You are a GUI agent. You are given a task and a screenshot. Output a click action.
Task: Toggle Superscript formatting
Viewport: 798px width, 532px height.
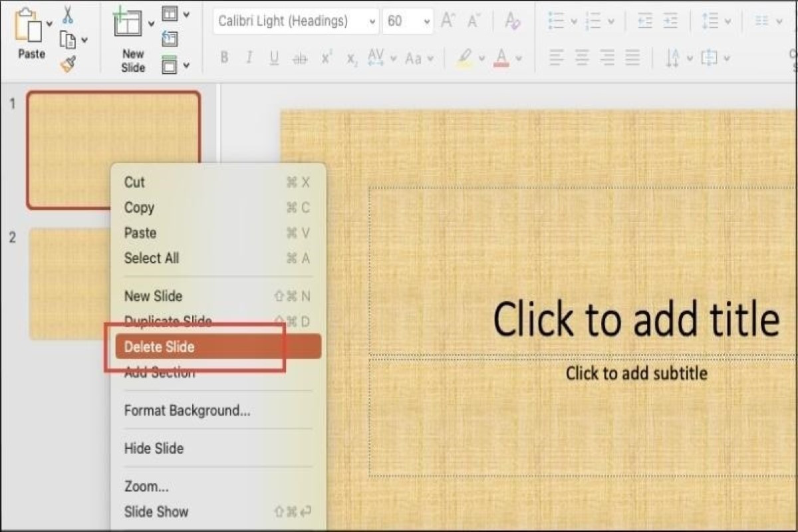point(326,58)
